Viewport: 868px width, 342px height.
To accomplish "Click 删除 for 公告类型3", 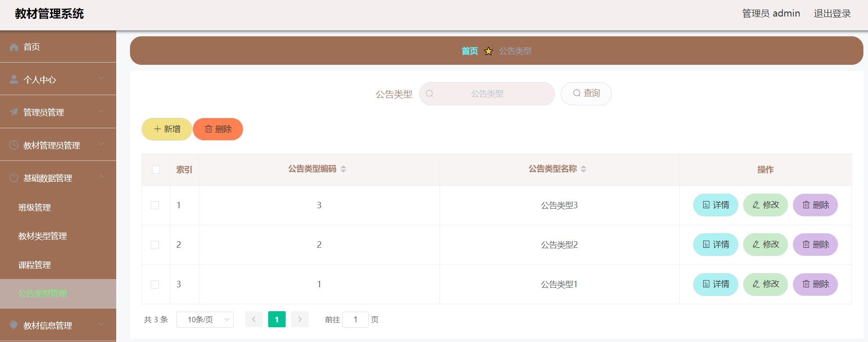I will (x=816, y=205).
